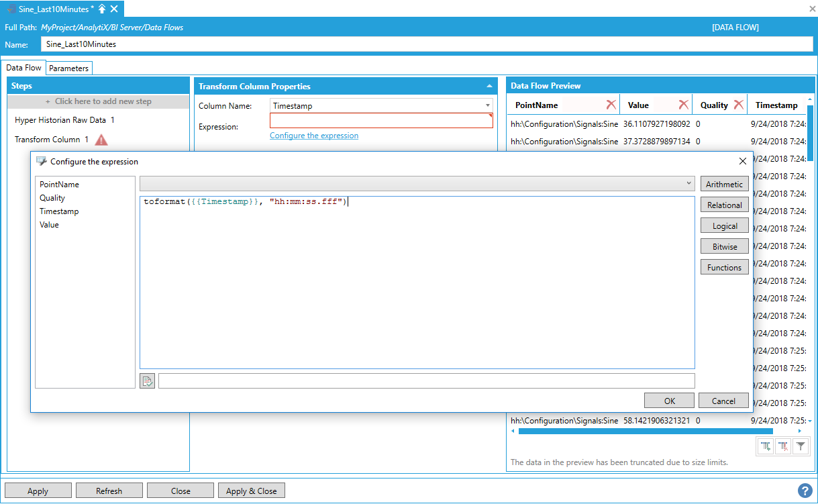818x504 pixels.
Task: Click the expression icon at the dialog's bottom left
Action: (147, 381)
